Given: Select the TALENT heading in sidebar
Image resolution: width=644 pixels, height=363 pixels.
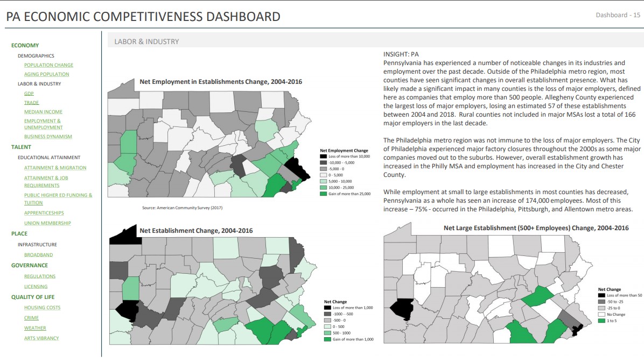Looking at the screenshot, I should [21, 147].
